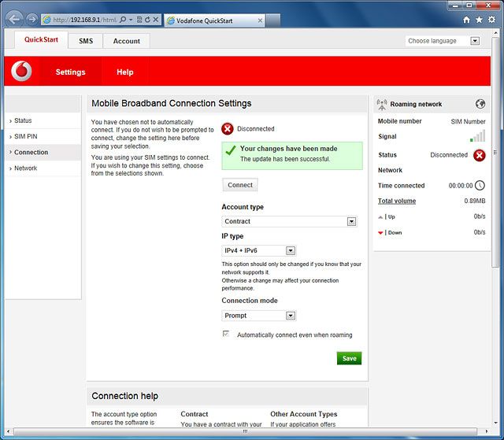The width and height of the screenshot is (504, 440).
Task: Click the time connected clock icon
Action: (480, 186)
